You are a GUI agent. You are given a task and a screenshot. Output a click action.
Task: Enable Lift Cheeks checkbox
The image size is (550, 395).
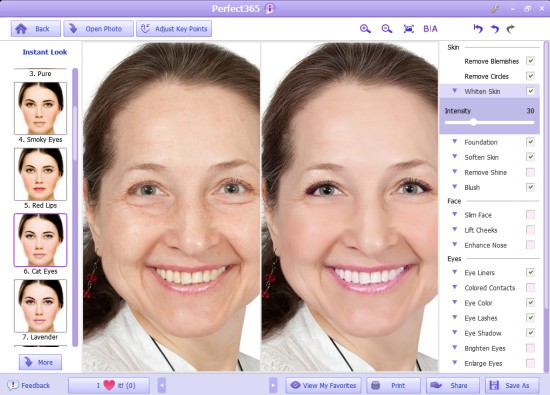(x=530, y=230)
